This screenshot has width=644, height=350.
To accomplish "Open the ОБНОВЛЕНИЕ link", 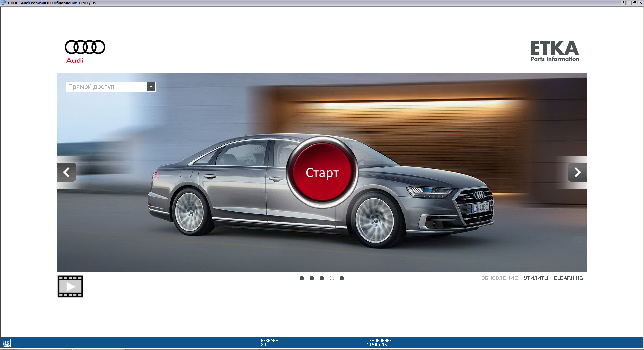I will [x=499, y=278].
